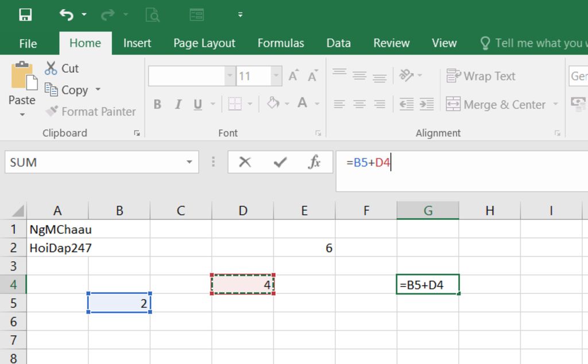
Task: Click the Cut scissors icon
Action: (52, 68)
